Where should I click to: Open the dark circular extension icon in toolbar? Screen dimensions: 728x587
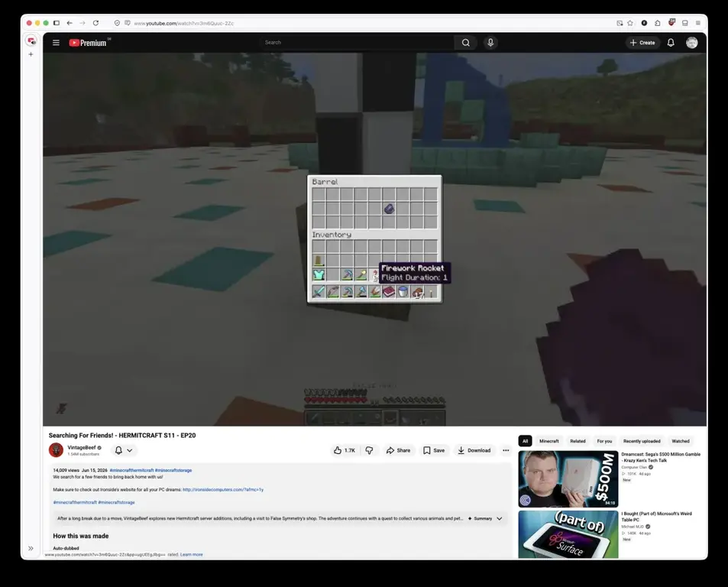(644, 23)
